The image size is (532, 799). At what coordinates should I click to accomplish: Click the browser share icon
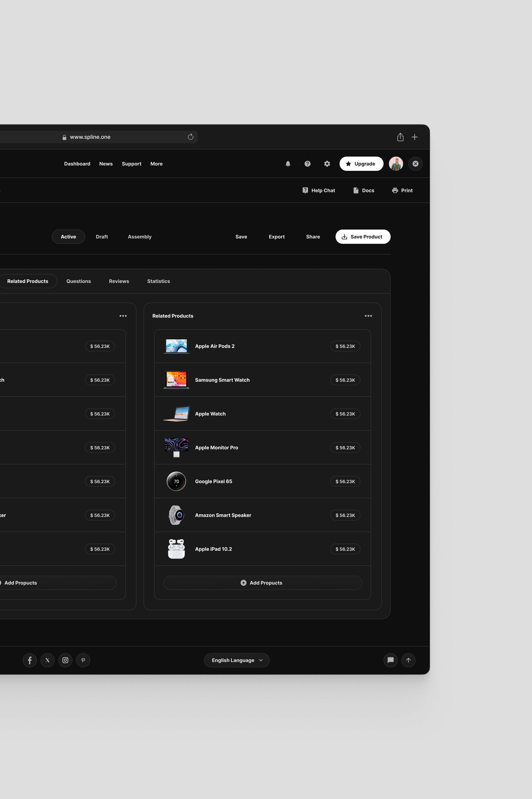(400, 137)
